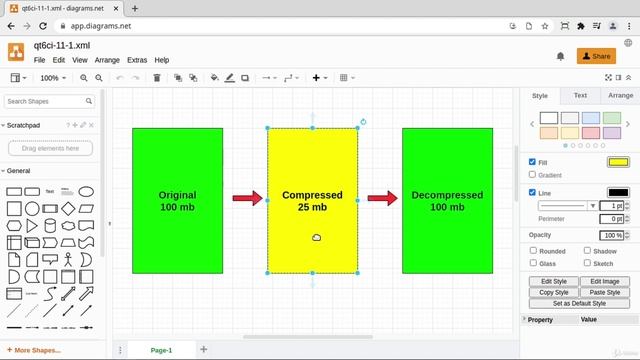Select the hexagon shape in General
This screenshot has height=360, width=640.
point(14,226)
